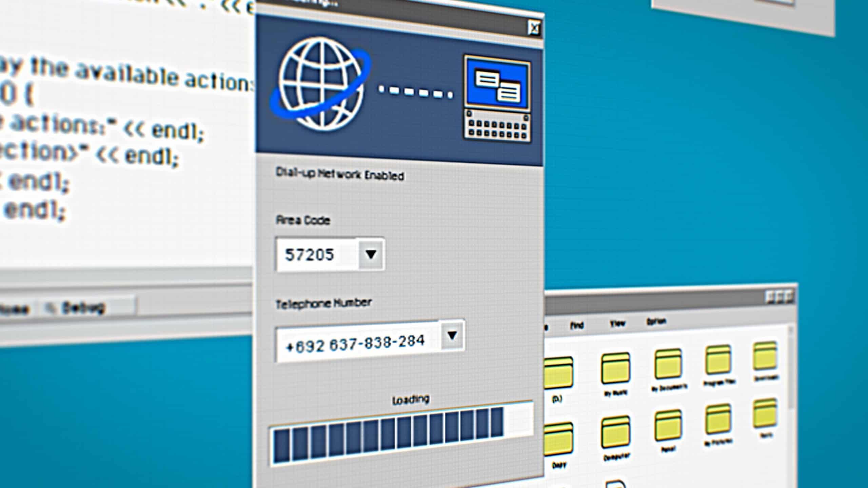Image resolution: width=868 pixels, height=488 pixels.
Task: Open the Telephone Number dropdown arrow
Action: click(452, 335)
